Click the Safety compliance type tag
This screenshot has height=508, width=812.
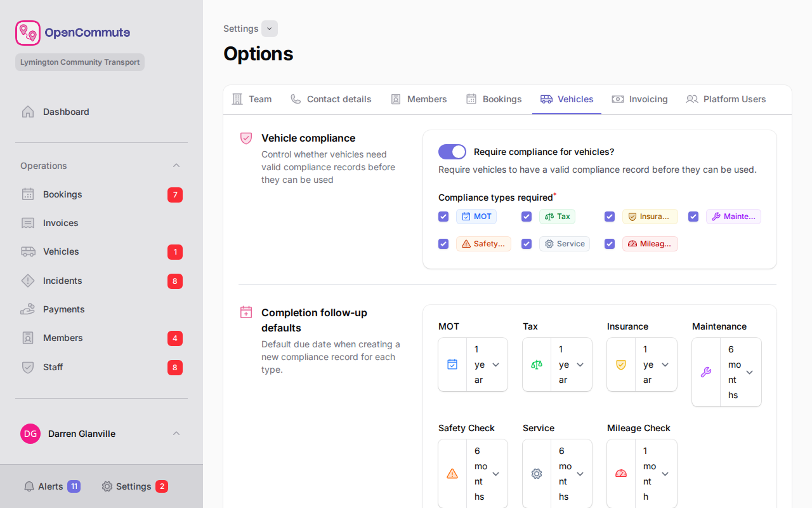483,244
